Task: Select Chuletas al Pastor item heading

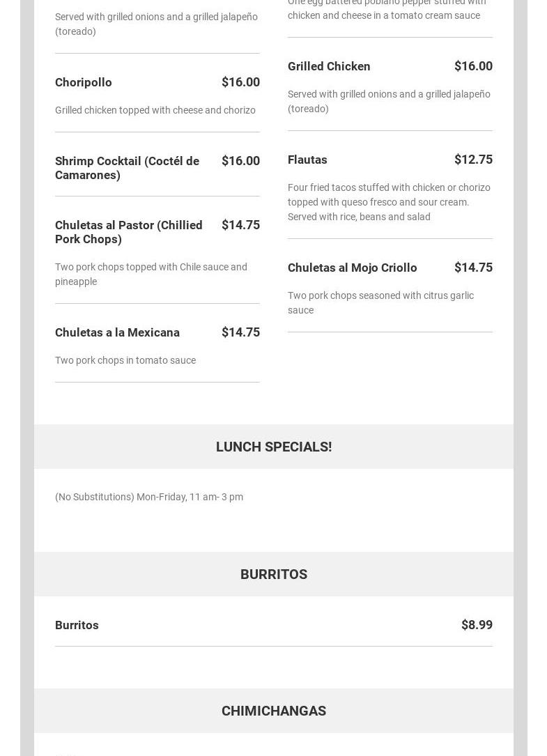Action: [128, 232]
